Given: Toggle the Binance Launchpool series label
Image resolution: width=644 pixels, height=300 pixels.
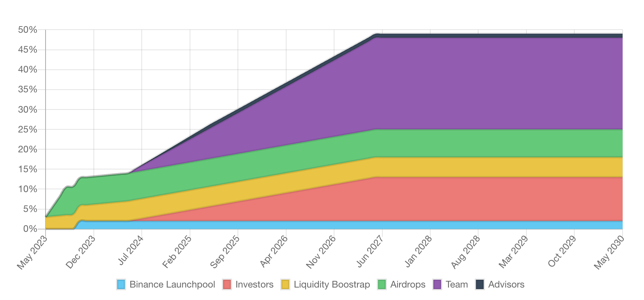Looking at the screenshot, I should (x=172, y=284).
